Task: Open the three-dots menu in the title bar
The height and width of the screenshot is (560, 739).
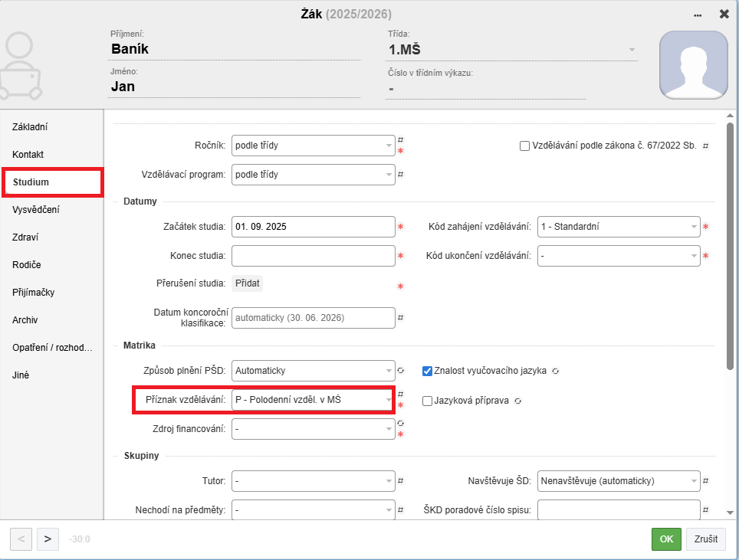Action: click(698, 15)
